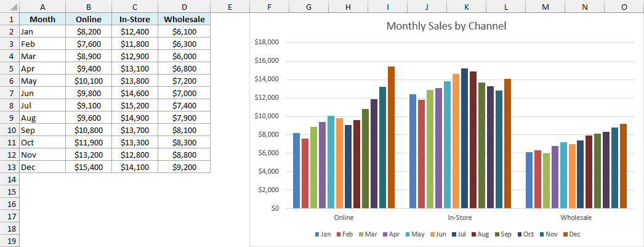Click the chart title Monthly Sales by Channel

click(446, 26)
